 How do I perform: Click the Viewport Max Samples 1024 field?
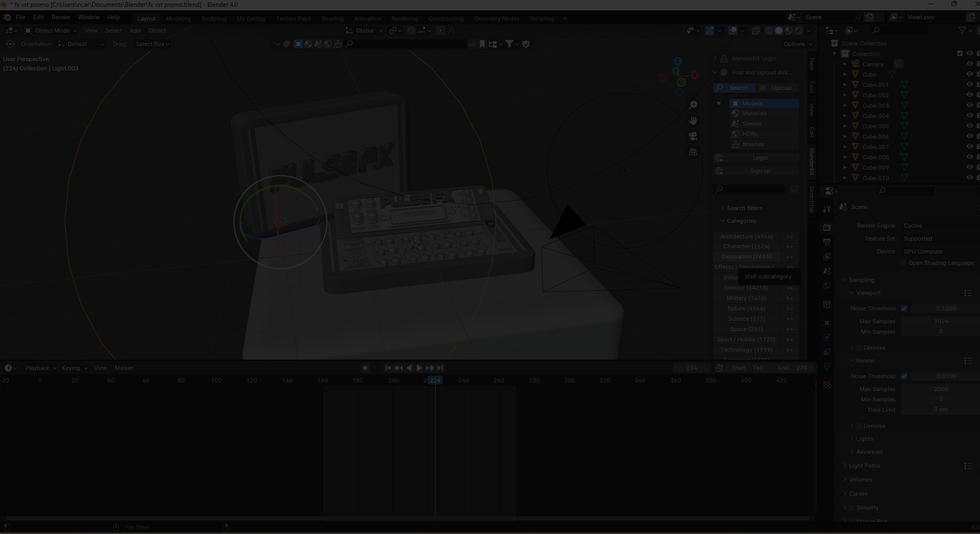point(941,321)
